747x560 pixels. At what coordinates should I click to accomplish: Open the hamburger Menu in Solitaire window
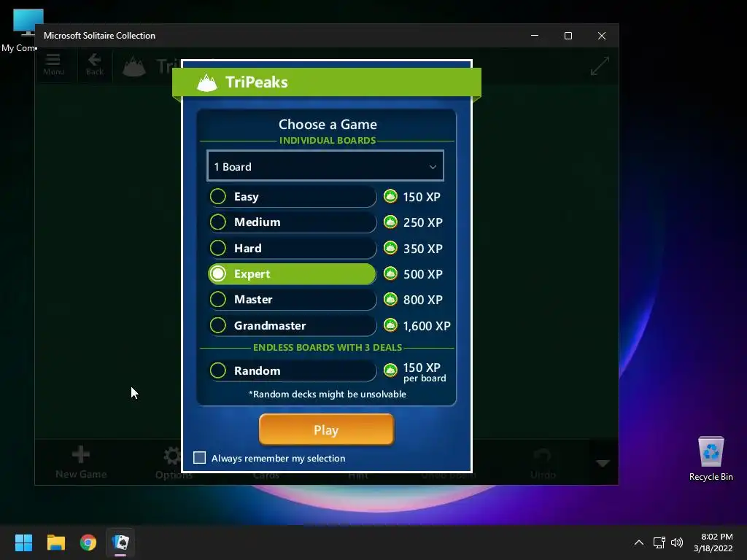pos(53,65)
